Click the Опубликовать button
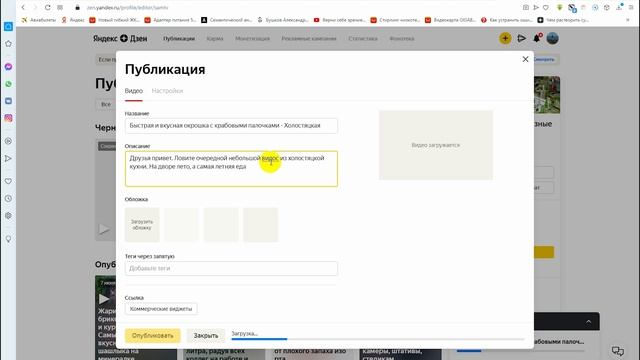Viewport: 640px width, 360px height. pyautogui.click(x=153, y=336)
